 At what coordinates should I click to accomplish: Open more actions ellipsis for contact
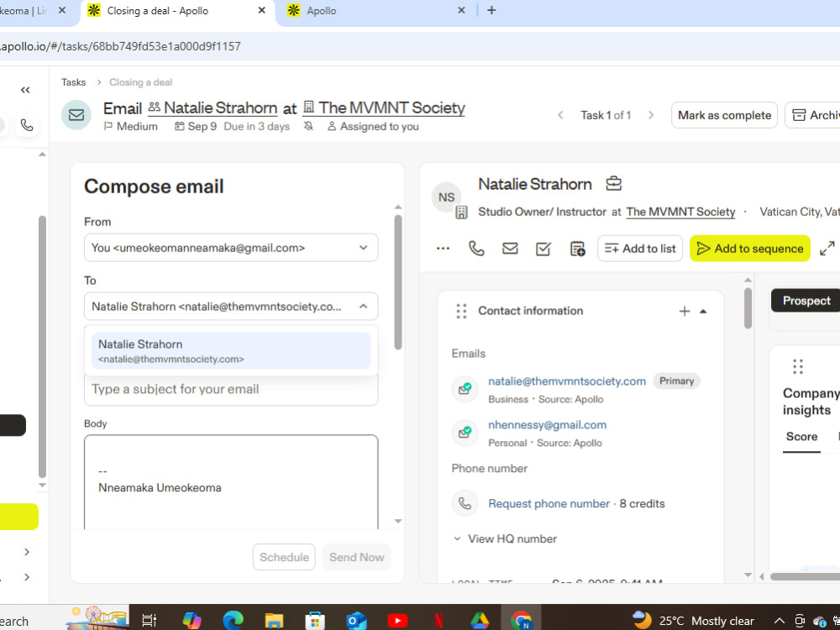click(x=443, y=249)
